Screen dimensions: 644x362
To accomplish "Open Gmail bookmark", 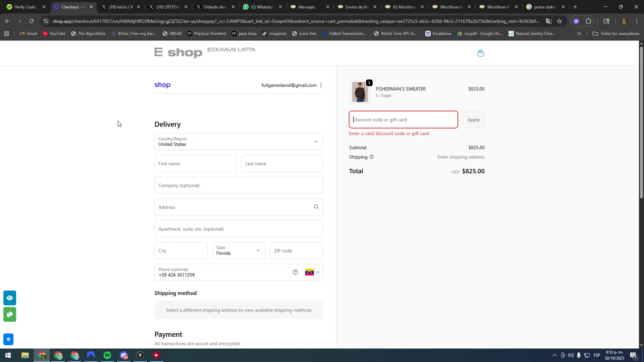I will pos(28,33).
